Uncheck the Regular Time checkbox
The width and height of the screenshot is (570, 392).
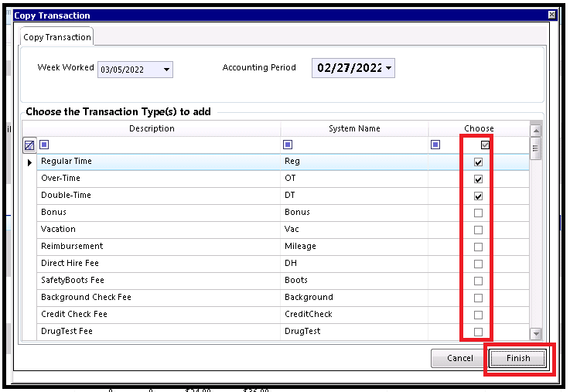pos(479,162)
